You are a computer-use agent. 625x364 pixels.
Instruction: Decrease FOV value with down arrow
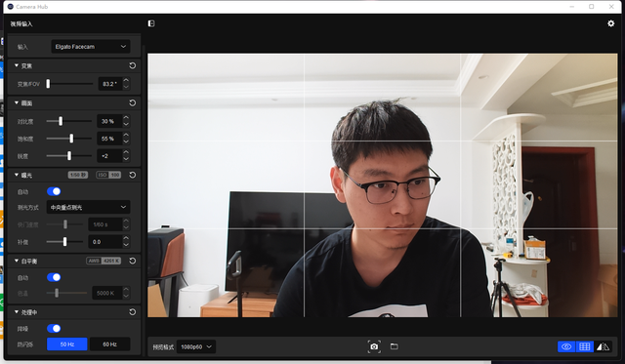[126, 87]
